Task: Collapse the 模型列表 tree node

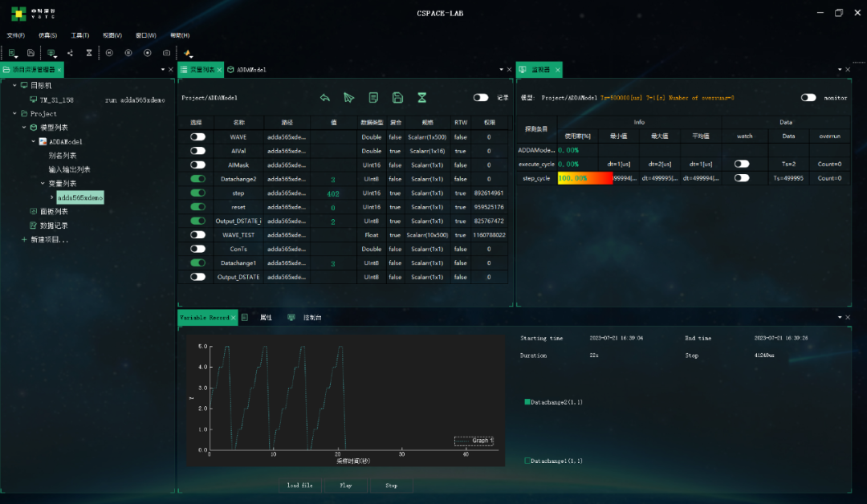Action: [x=24, y=127]
